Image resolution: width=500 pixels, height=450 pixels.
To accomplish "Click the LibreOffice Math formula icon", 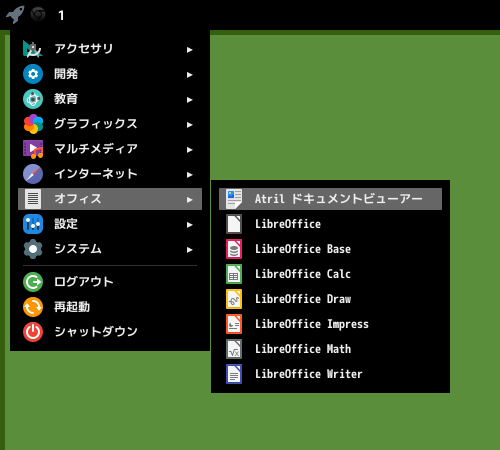I will click(x=234, y=349).
